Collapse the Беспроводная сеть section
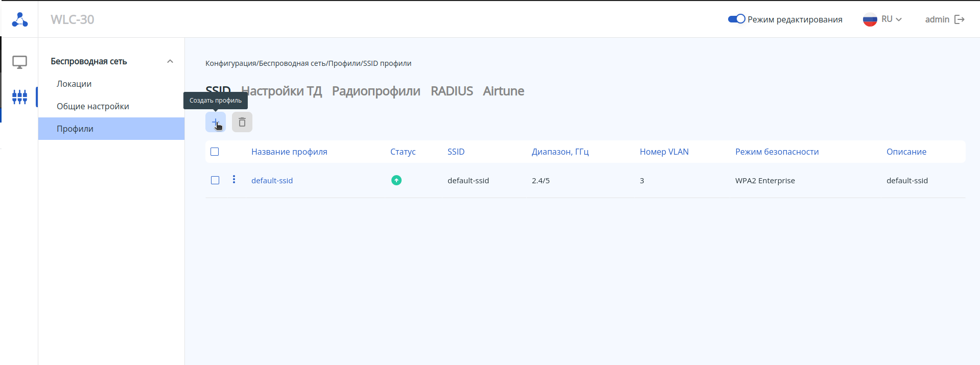Screen dimensions: 980x365 point(170,61)
